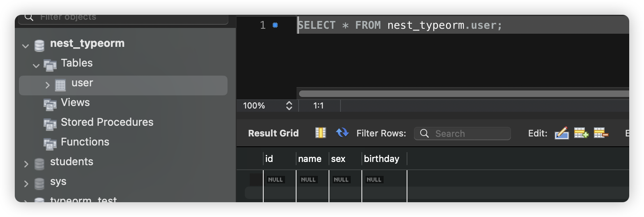Select Views in the schema tree

(x=75, y=102)
